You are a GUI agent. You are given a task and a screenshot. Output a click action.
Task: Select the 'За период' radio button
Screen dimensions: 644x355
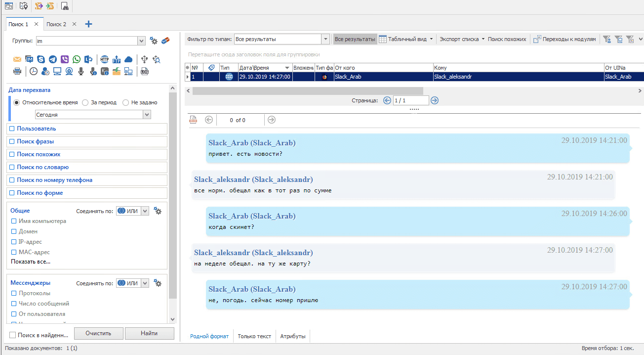coord(85,102)
